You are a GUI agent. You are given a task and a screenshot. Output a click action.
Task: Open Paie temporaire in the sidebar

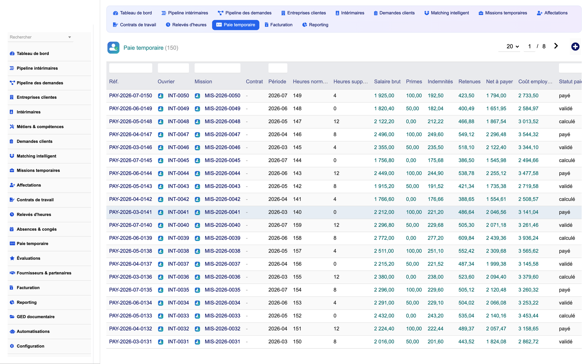pyautogui.click(x=49, y=243)
